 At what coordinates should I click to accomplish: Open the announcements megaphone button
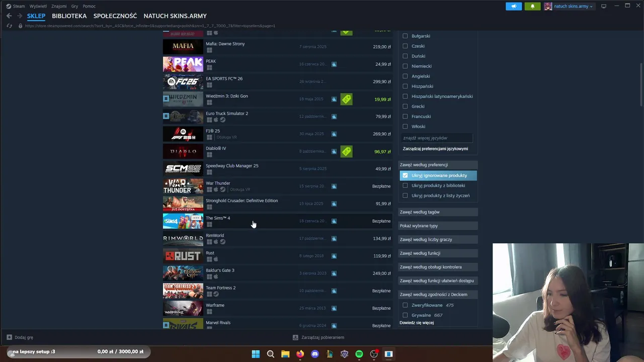click(514, 7)
